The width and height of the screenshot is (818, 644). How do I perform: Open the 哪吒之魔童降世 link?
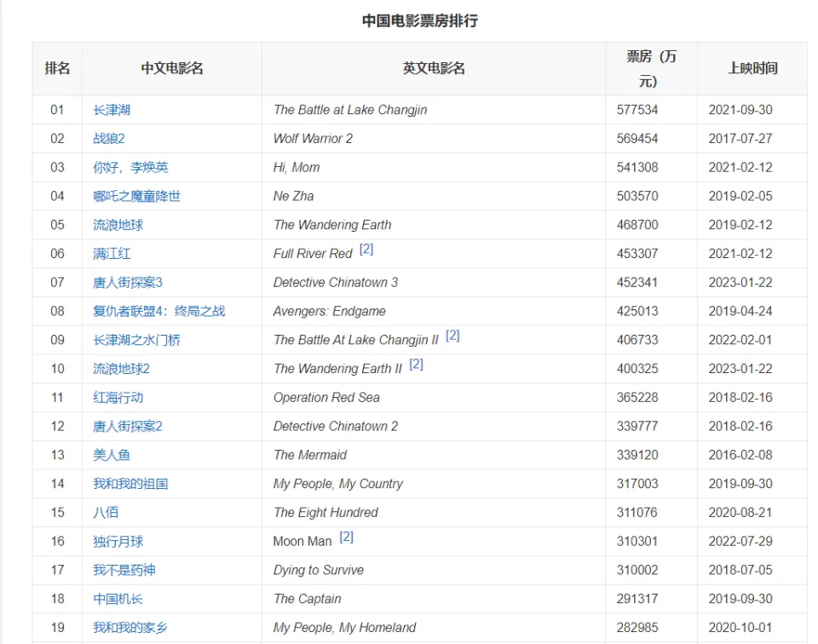pos(136,196)
